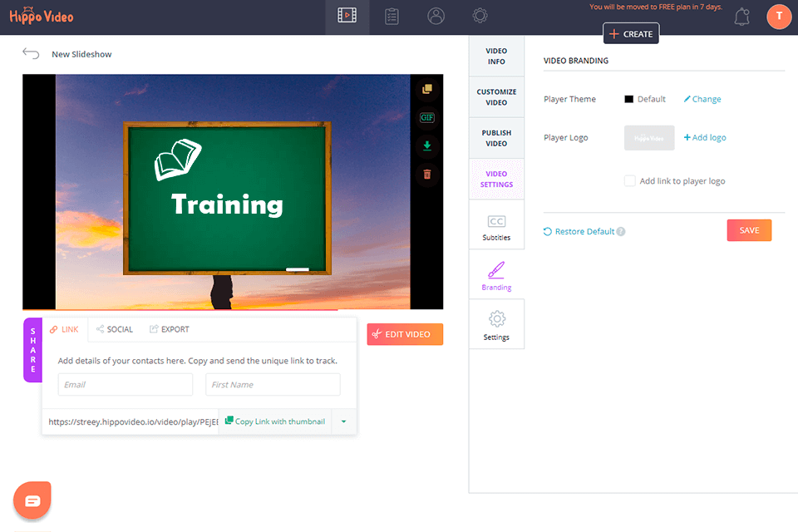Duplicate the video using the copy overlay icon

click(x=427, y=89)
